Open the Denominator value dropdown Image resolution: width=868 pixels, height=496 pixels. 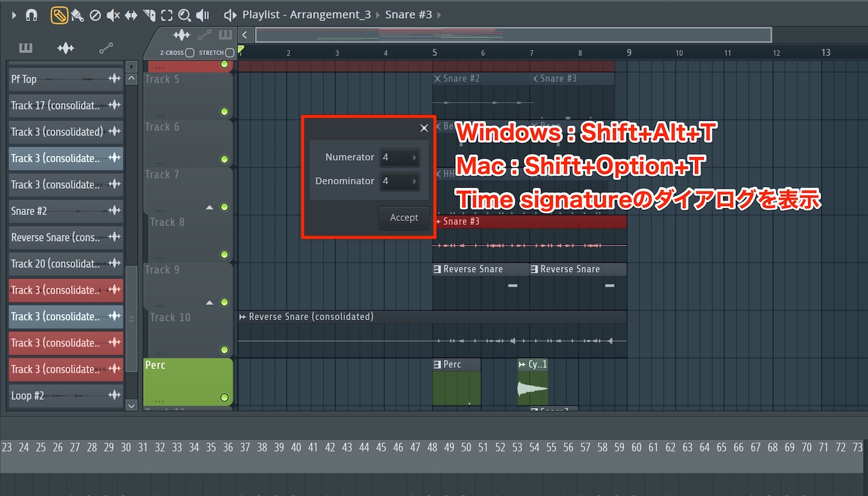[x=399, y=181]
